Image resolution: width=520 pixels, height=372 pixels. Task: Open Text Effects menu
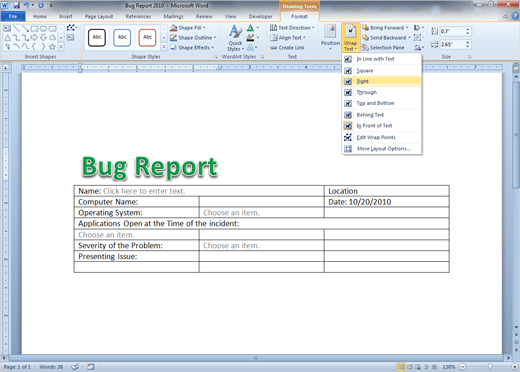[252, 48]
